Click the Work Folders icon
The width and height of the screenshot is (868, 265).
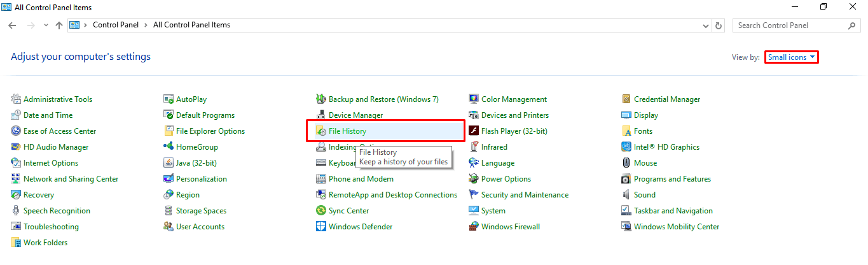click(x=16, y=243)
